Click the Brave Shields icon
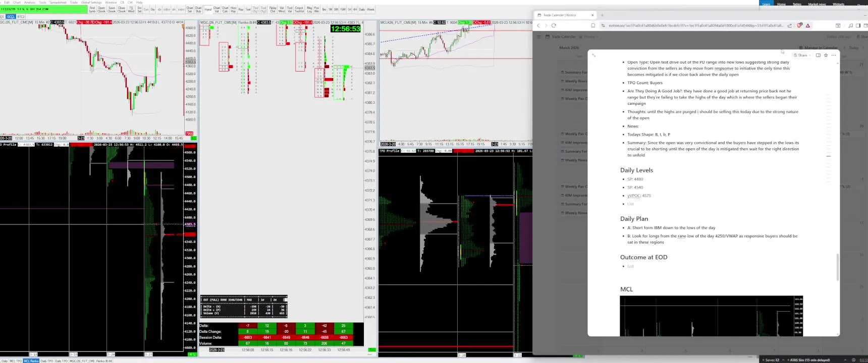868x363 pixels. (x=799, y=25)
